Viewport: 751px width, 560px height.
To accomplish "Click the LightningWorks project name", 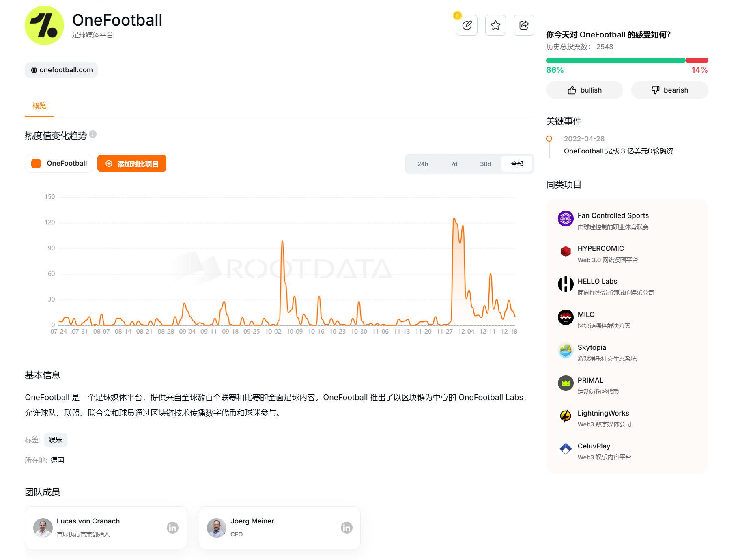I will 603,413.
